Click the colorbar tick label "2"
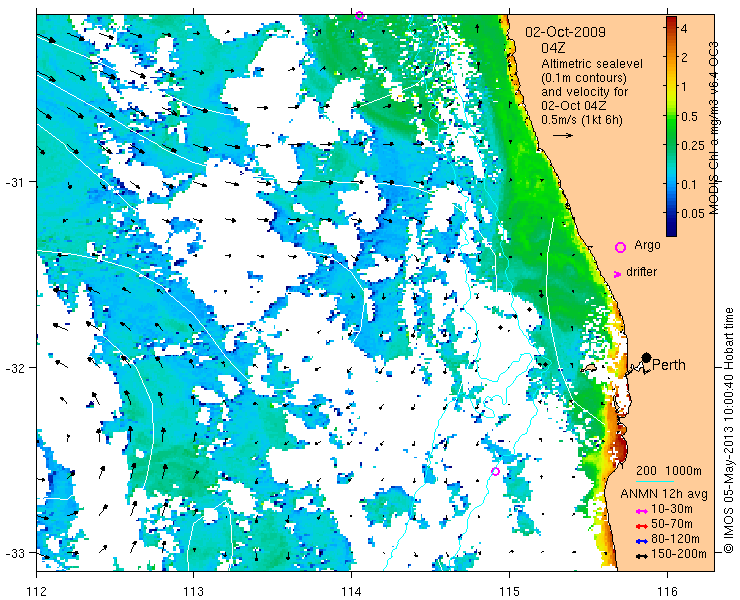The image size is (740, 600). 684,58
